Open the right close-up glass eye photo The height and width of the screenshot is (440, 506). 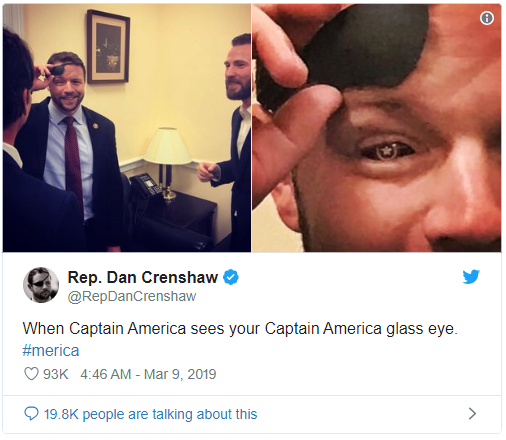click(x=377, y=128)
